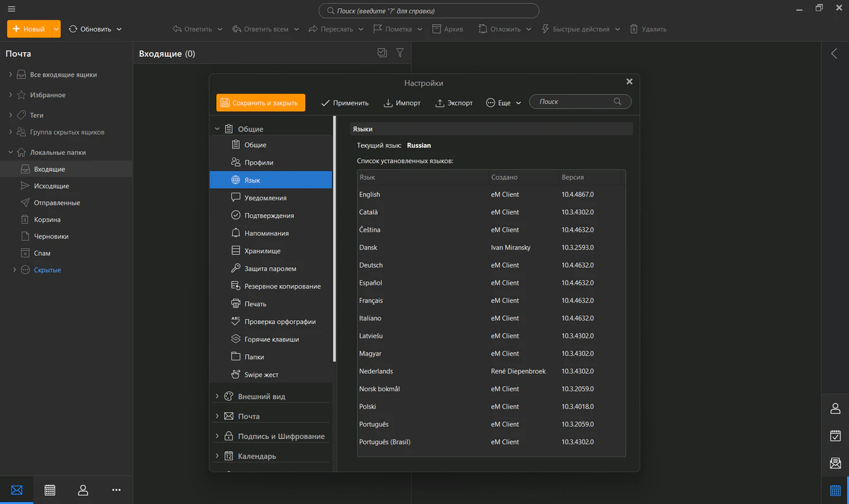Image resolution: width=849 pixels, height=504 pixels.
Task: Show contact details icon in right sidebar
Action: pos(835,409)
